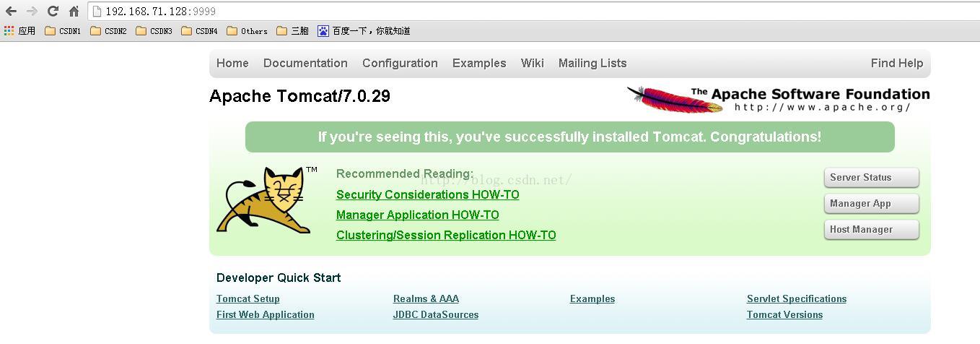Click the Recommended Reading label
The height and width of the screenshot is (344, 980).
(405, 173)
